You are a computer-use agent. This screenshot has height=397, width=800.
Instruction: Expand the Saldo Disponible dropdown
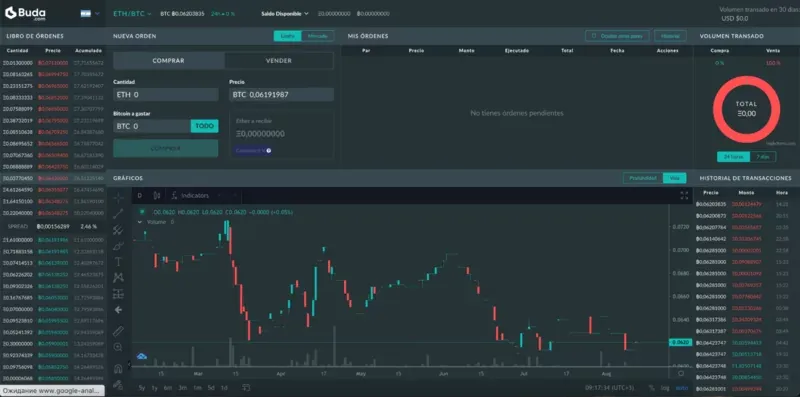285,14
